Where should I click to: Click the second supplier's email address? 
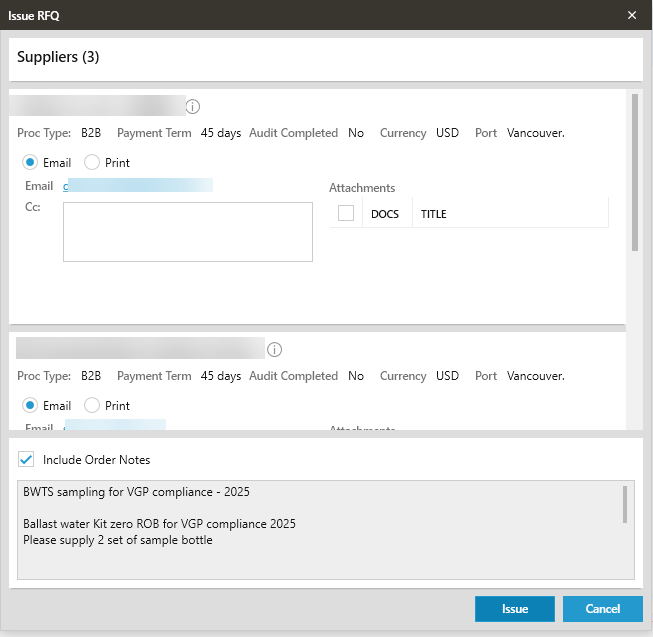coord(115,426)
